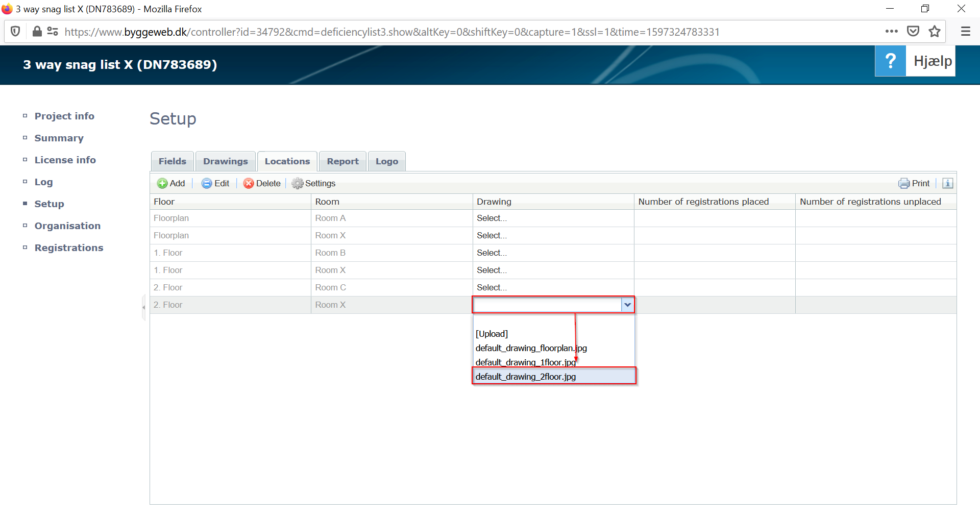Click the Firefox shield tracking protection icon
Image resolution: width=980 pixels, height=519 pixels.
click(x=15, y=32)
